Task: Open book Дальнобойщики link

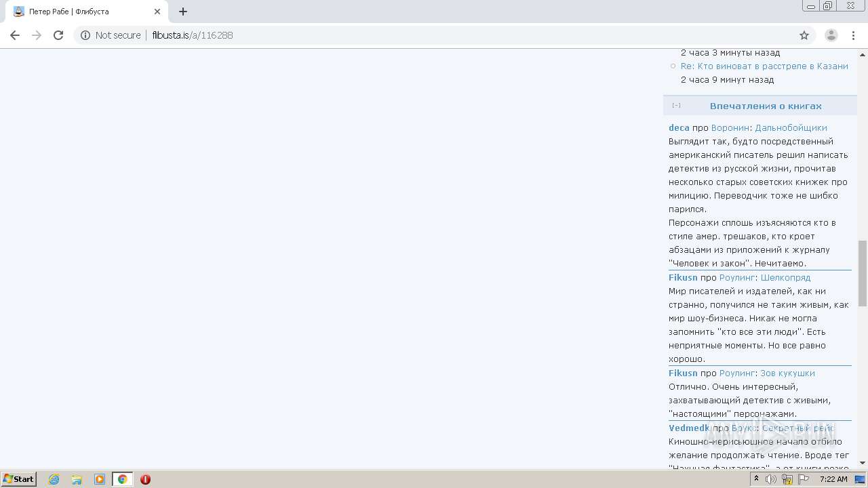Action: point(791,127)
